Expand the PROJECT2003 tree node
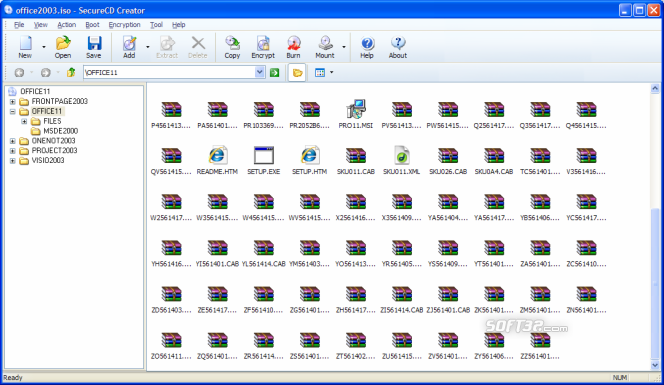664x385 pixels. click(x=13, y=151)
